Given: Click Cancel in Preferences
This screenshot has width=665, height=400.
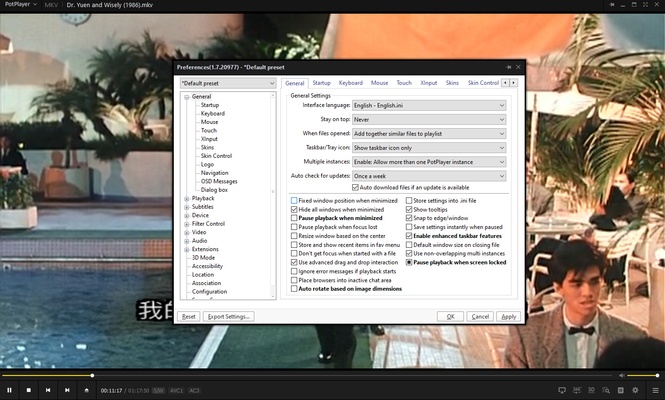Looking at the screenshot, I should point(480,316).
